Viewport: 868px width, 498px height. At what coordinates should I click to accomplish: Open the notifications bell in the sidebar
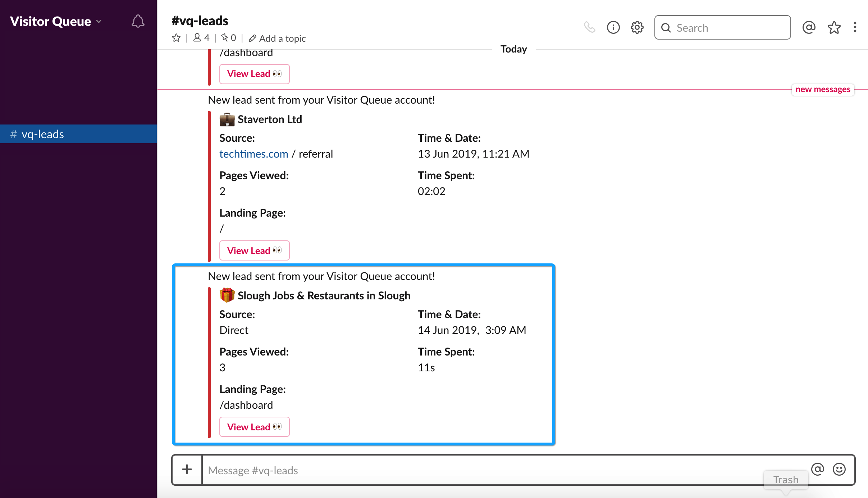pyautogui.click(x=138, y=22)
